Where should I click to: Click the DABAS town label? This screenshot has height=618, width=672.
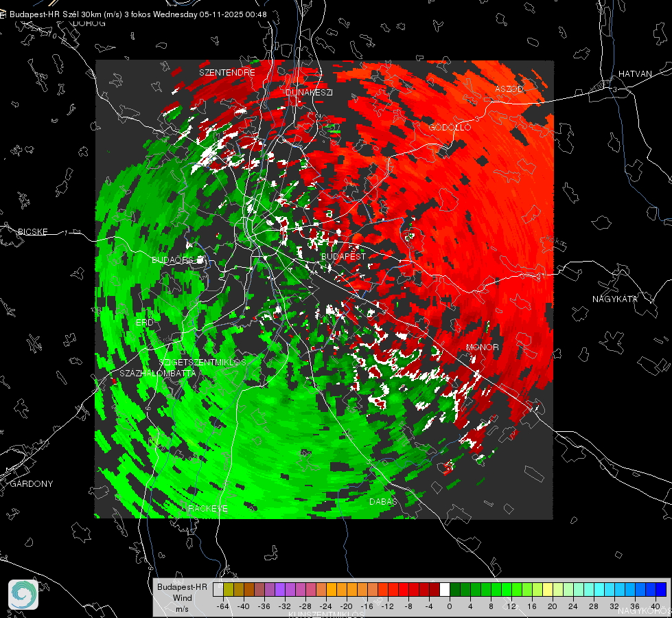click(383, 501)
